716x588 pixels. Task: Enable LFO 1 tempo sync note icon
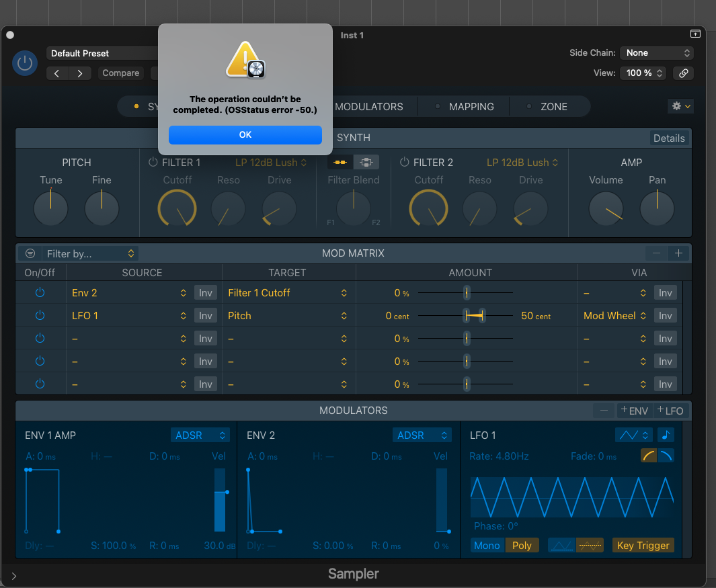[x=666, y=435]
